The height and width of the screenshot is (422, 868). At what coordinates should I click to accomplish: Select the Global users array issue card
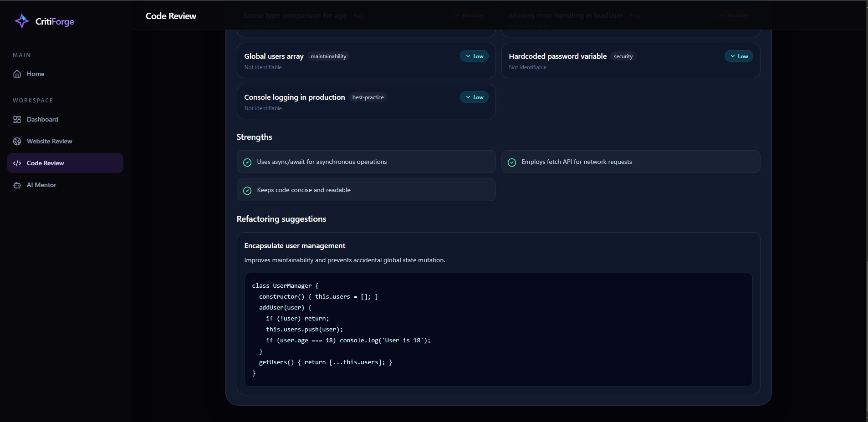pyautogui.click(x=366, y=61)
